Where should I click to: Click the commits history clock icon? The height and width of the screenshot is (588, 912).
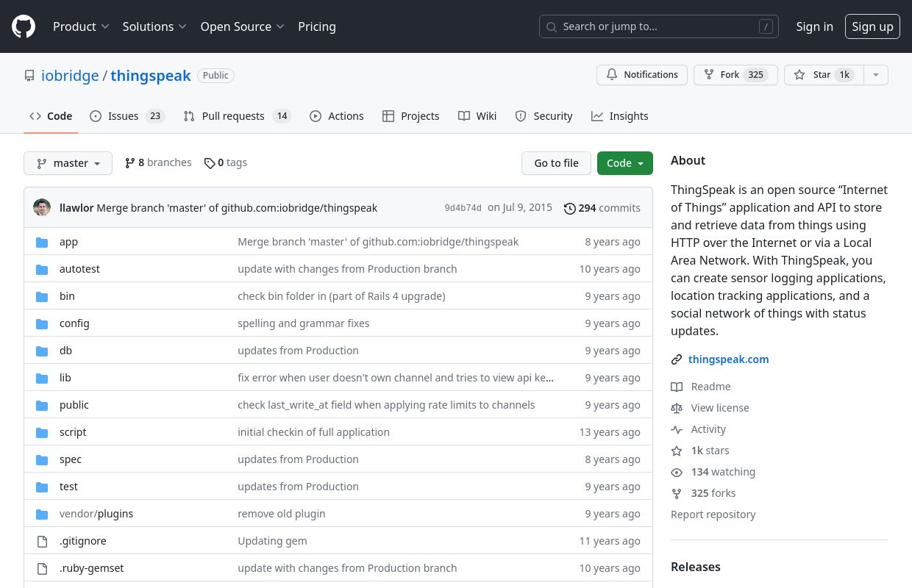tap(569, 208)
